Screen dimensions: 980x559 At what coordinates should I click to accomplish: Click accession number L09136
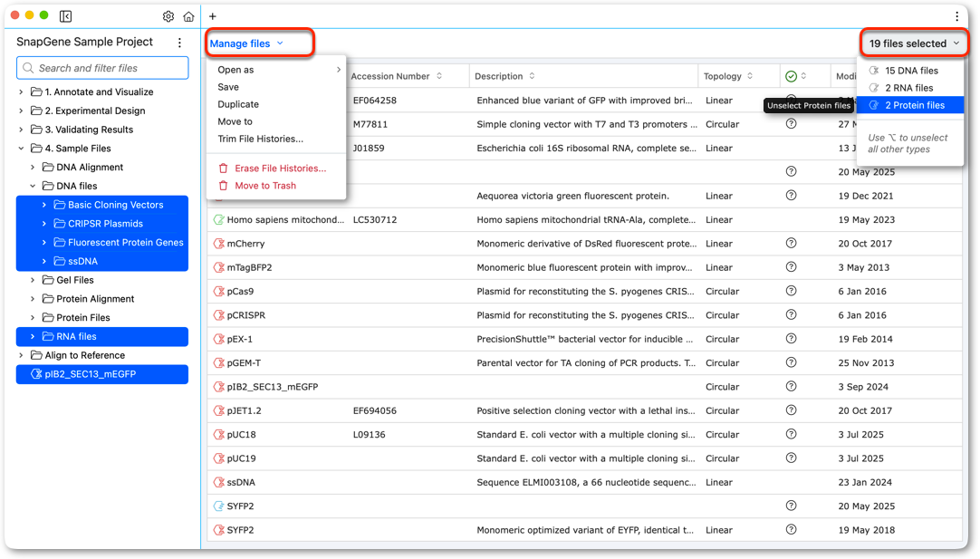370,435
